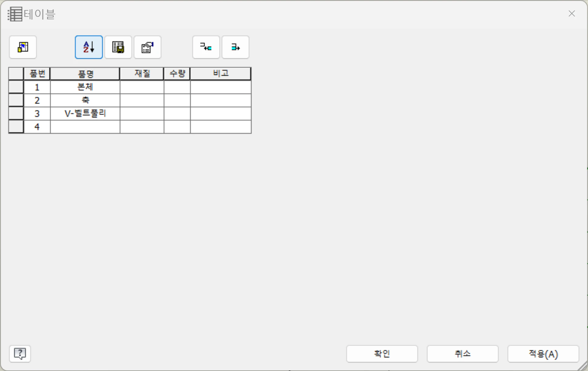
Task: Click the 테이블 title bar icon
Action: 15,14
